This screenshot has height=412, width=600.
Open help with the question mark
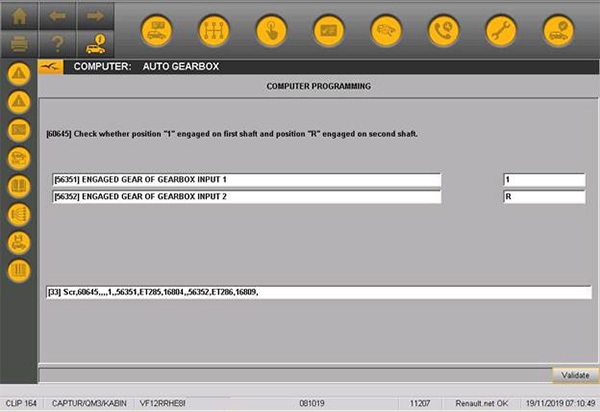[x=57, y=44]
